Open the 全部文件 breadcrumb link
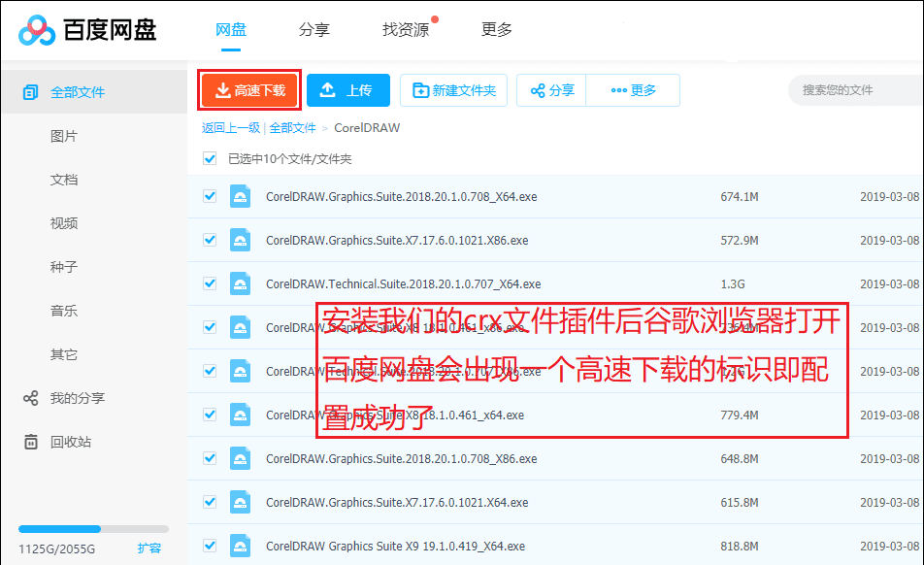The width and height of the screenshot is (924, 565). pyautogui.click(x=293, y=128)
